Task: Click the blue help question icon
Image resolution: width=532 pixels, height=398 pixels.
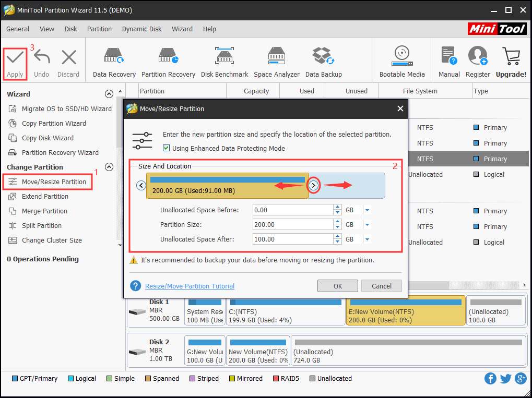Action: point(135,286)
